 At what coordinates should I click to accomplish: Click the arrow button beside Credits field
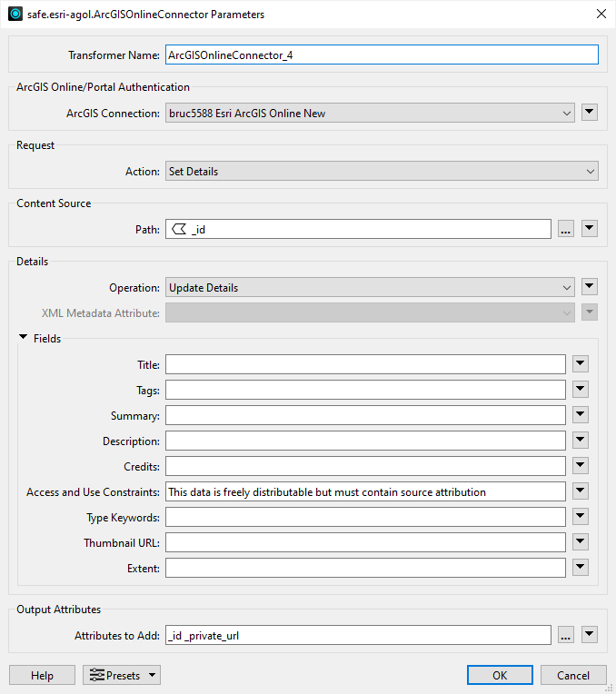coord(581,466)
